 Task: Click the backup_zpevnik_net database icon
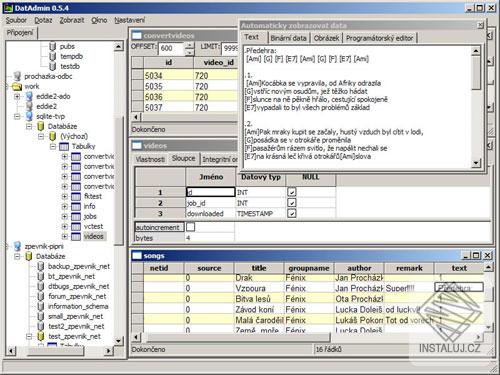click(x=41, y=266)
